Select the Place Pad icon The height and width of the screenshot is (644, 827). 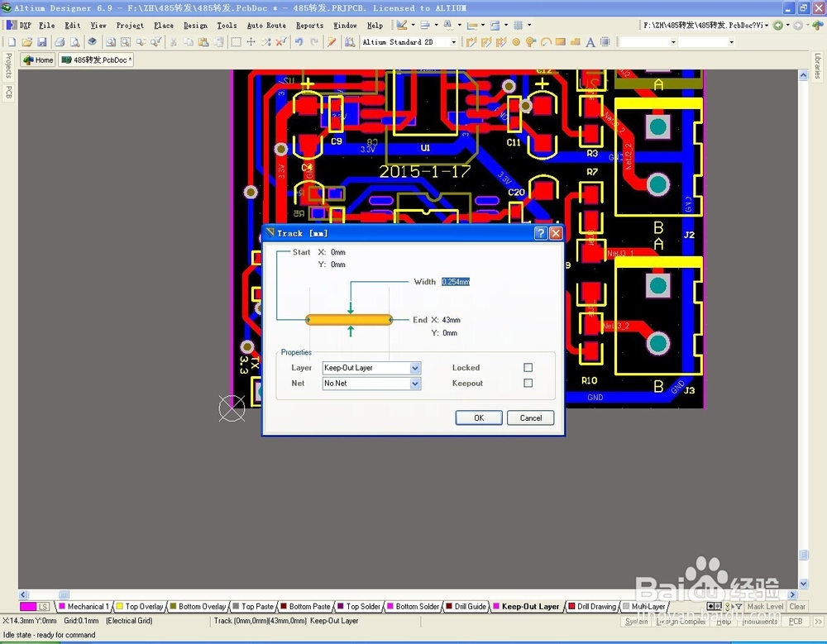pyautogui.click(x=516, y=41)
